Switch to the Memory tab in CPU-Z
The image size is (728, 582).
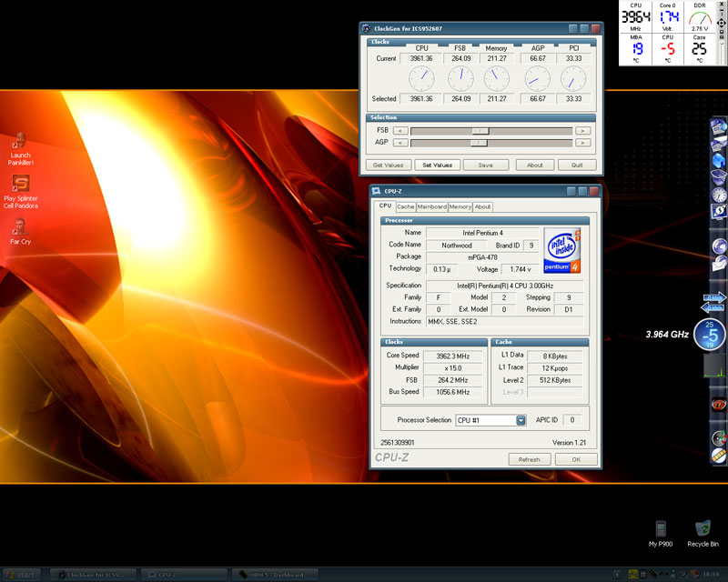tap(460, 206)
